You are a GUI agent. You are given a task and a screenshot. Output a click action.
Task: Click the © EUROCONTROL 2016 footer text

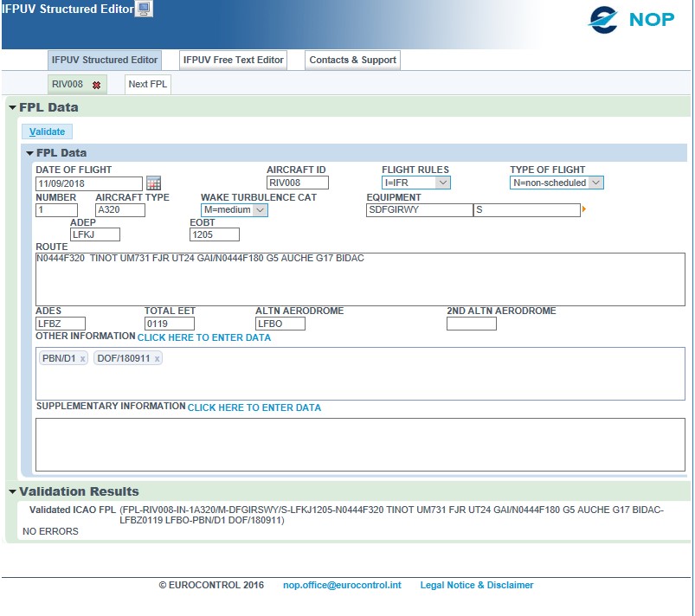click(211, 585)
